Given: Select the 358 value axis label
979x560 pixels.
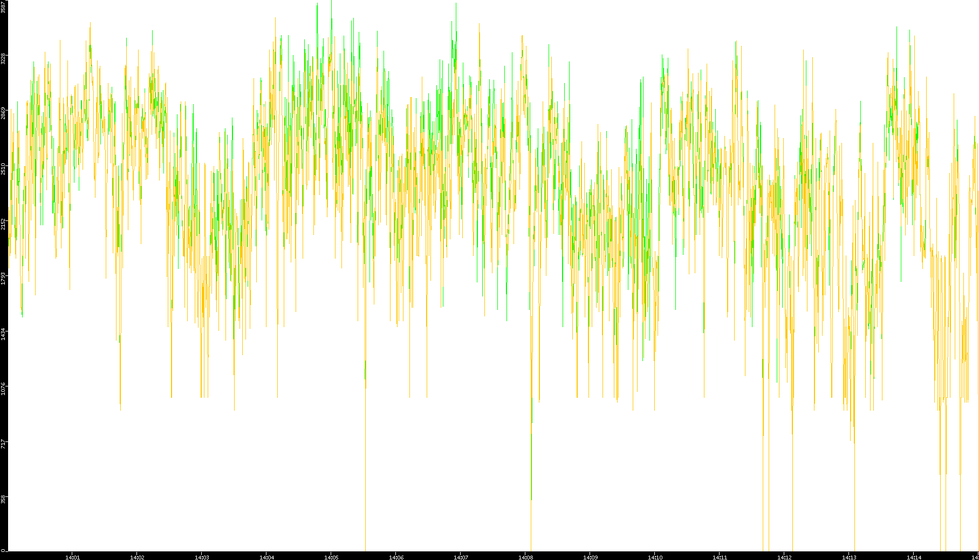Looking at the screenshot, I should pos(3,499).
